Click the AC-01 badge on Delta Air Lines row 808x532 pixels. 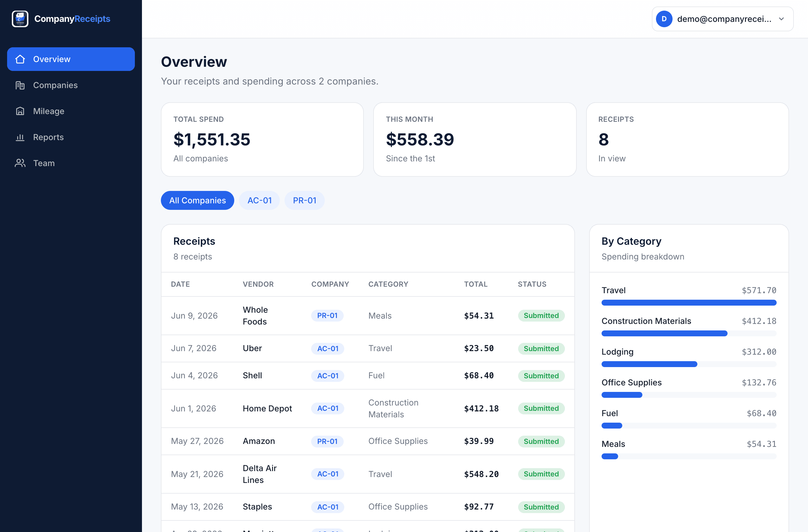pyautogui.click(x=328, y=474)
